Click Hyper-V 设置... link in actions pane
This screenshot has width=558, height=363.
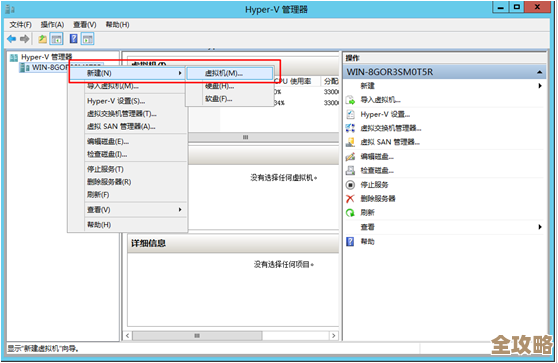pos(385,114)
